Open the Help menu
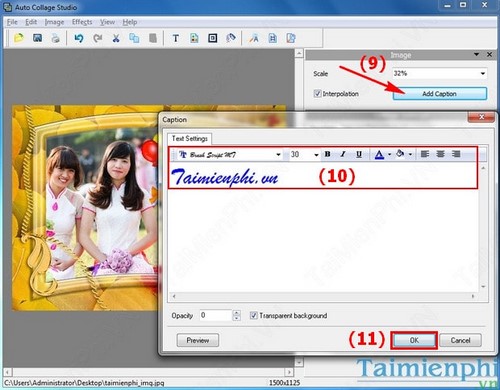 (x=130, y=22)
